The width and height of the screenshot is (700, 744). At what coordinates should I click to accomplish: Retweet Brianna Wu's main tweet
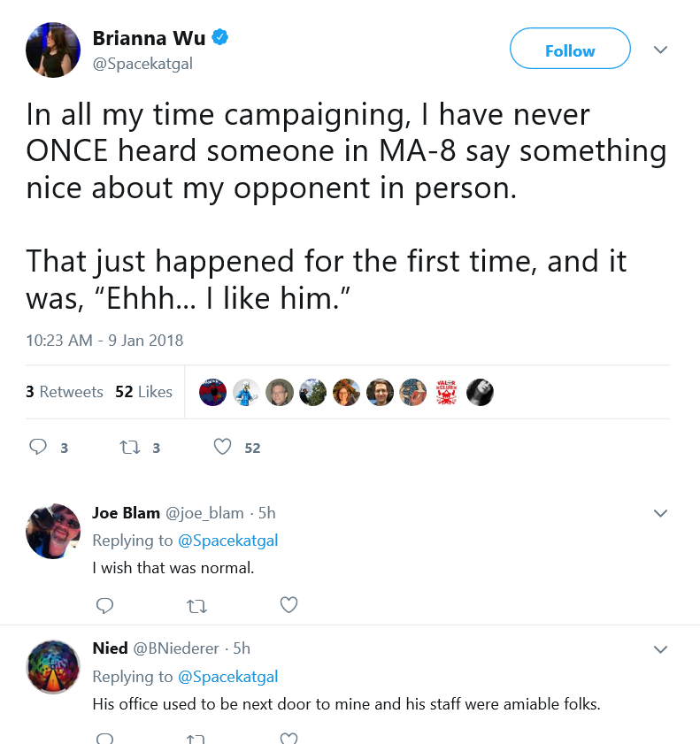point(129,448)
